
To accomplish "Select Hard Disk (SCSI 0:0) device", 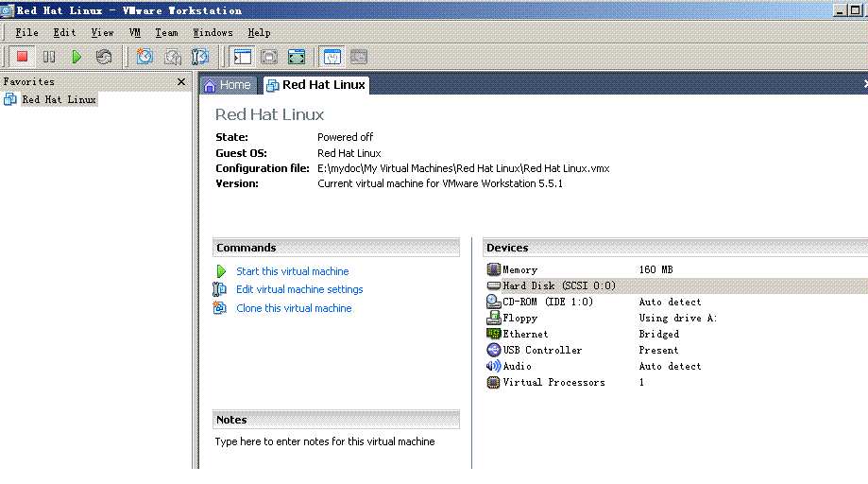I will 559,285.
